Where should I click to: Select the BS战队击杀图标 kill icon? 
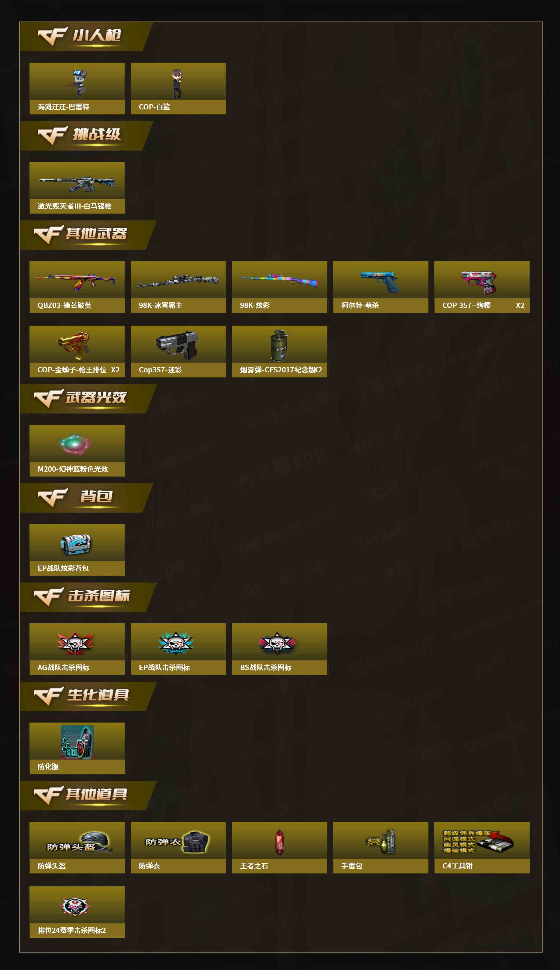(x=279, y=650)
